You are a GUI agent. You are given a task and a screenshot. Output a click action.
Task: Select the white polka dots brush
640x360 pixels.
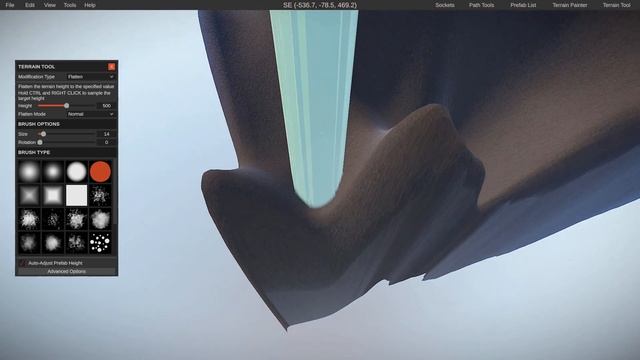point(100,243)
